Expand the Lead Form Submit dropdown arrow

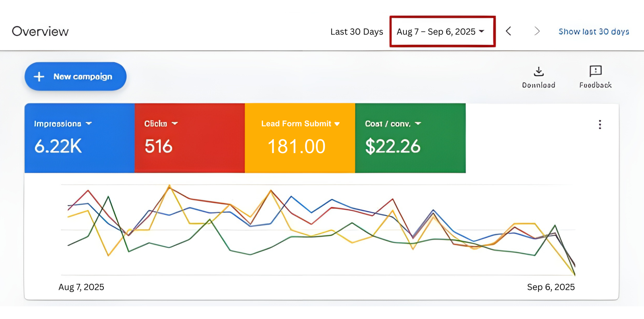[337, 124]
